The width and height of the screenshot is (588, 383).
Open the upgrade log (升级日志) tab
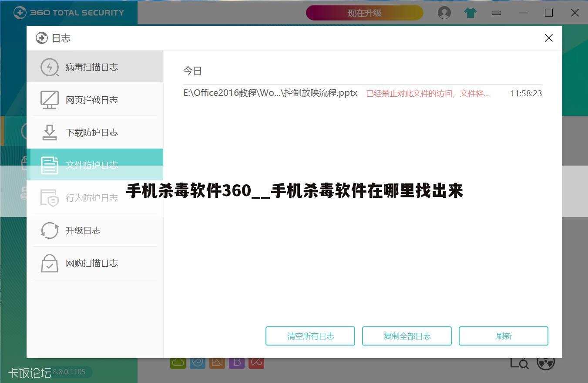(95, 230)
